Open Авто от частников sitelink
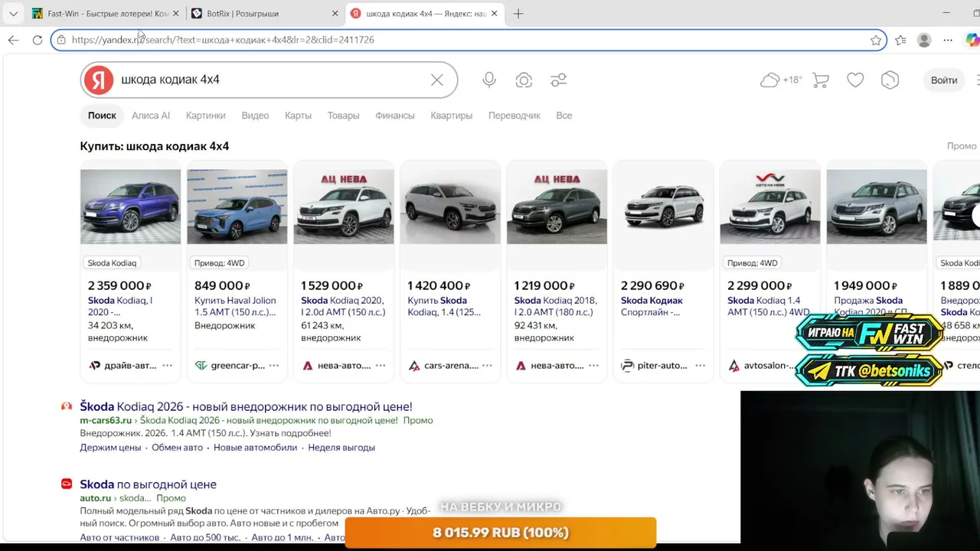The height and width of the screenshot is (551, 980). tap(119, 538)
